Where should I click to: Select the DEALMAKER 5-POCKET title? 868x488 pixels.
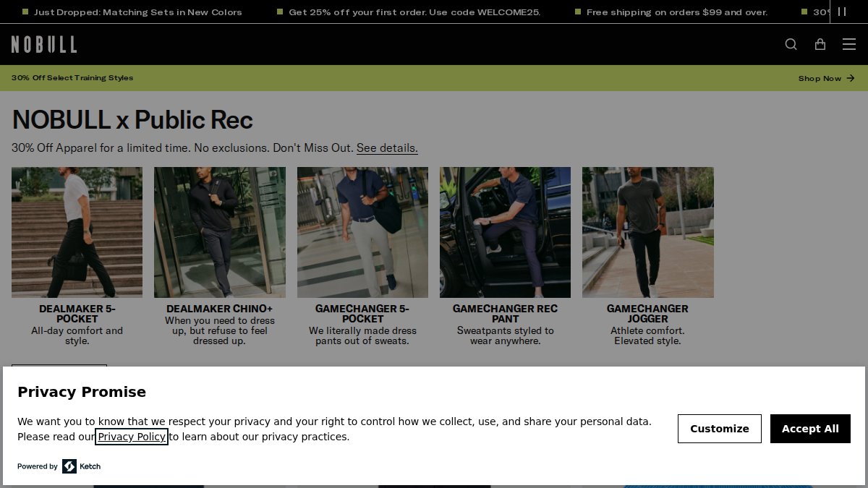77,314
